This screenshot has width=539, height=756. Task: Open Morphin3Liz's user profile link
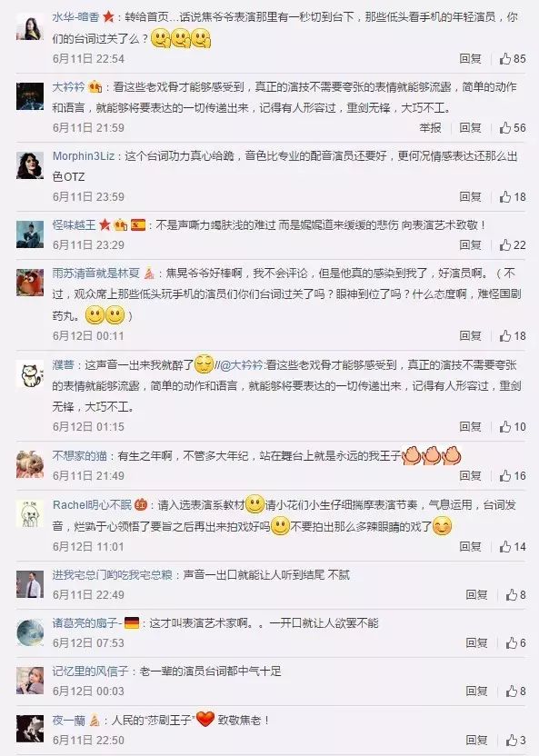tap(84, 155)
